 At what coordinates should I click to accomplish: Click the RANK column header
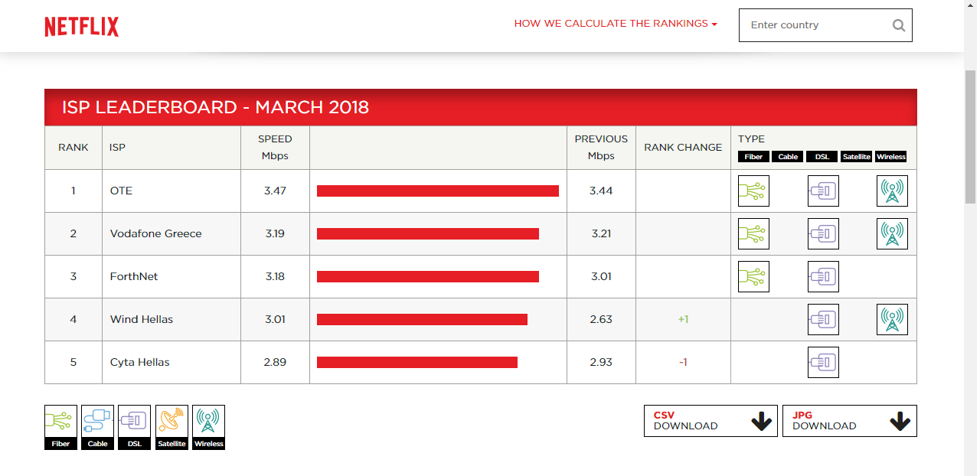73,147
